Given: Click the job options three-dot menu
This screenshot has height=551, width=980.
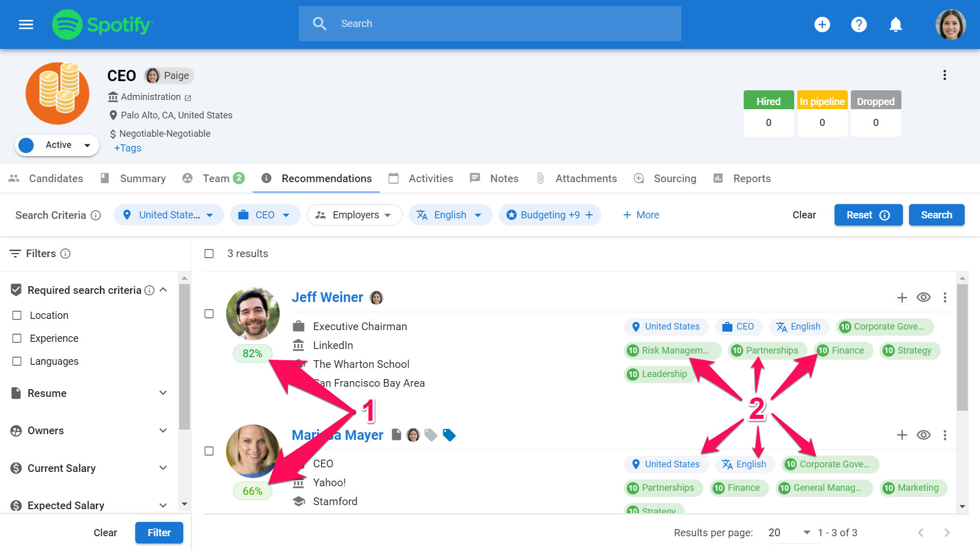Looking at the screenshot, I should click(944, 76).
